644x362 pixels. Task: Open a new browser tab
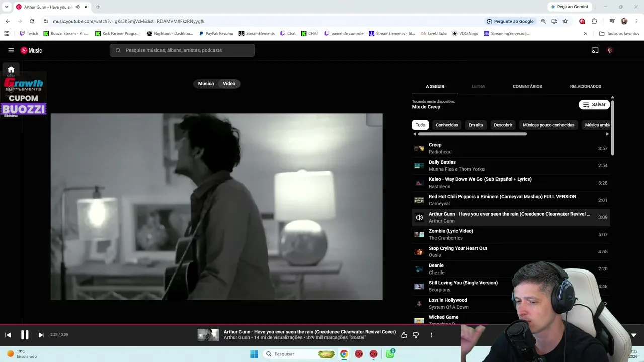tap(98, 7)
